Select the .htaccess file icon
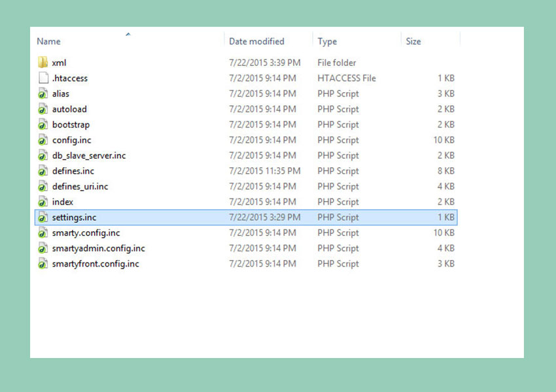Screen dimensions: 556x392 tap(43, 78)
